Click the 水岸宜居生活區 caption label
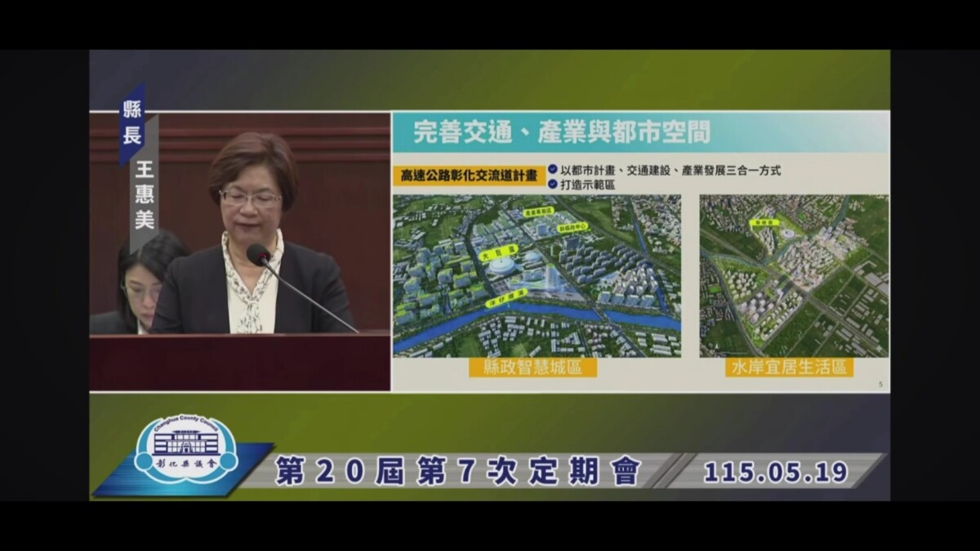980x551 pixels. tap(789, 367)
